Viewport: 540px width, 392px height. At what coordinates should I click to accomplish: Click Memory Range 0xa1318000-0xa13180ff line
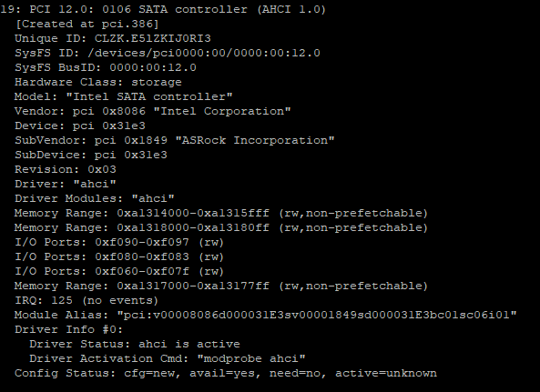(221, 227)
